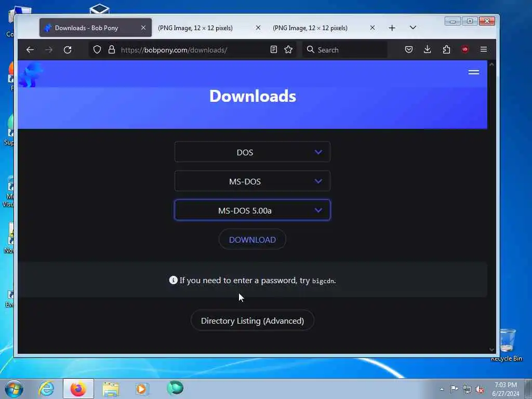
Task: Expand the MS-DOS product dropdown
Action: [252, 181]
